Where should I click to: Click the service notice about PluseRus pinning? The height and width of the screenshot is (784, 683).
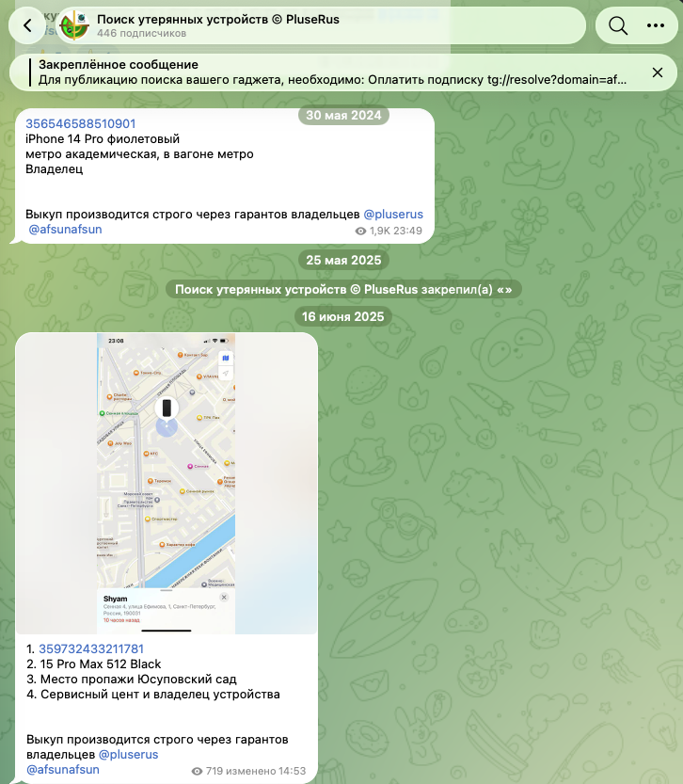343,290
